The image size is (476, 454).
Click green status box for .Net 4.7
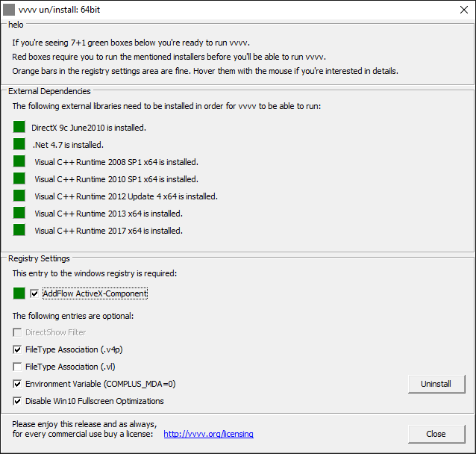19,144
